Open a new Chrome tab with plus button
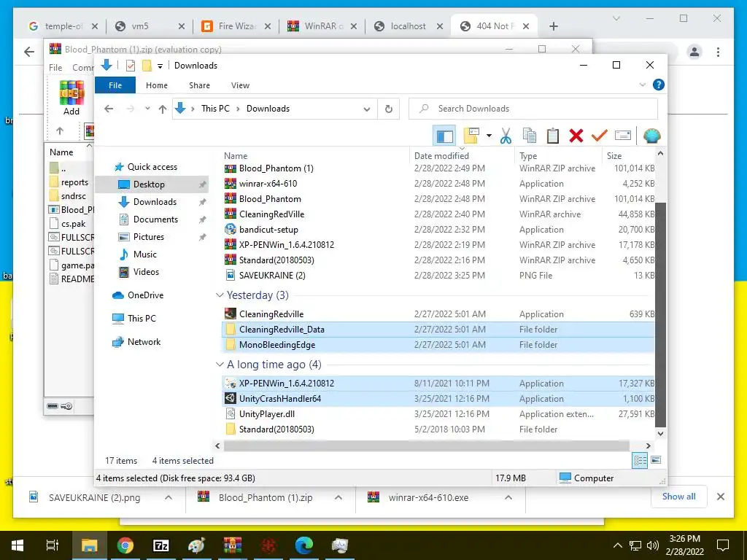 pyautogui.click(x=553, y=26)
